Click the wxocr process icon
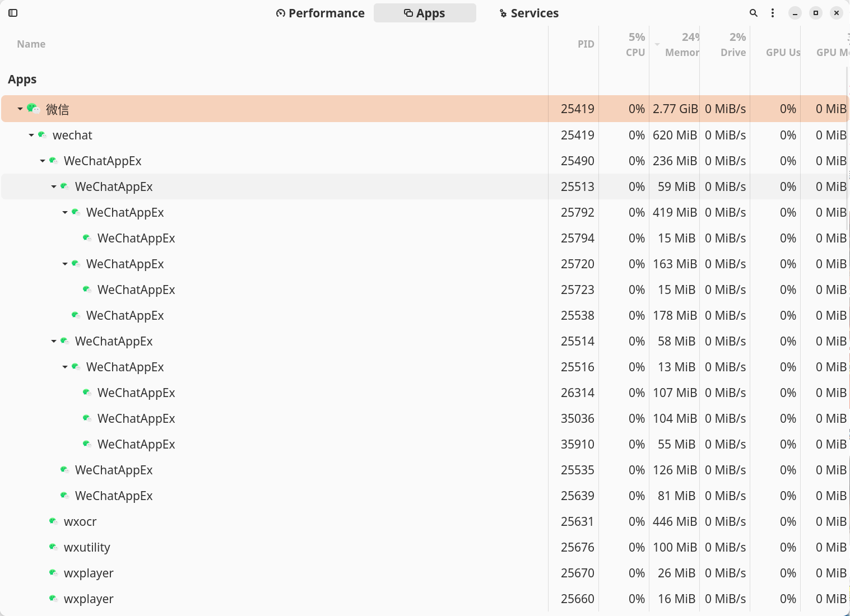This screenshot has height=616, width=850. pyautogui.click(x=53, y=521)
